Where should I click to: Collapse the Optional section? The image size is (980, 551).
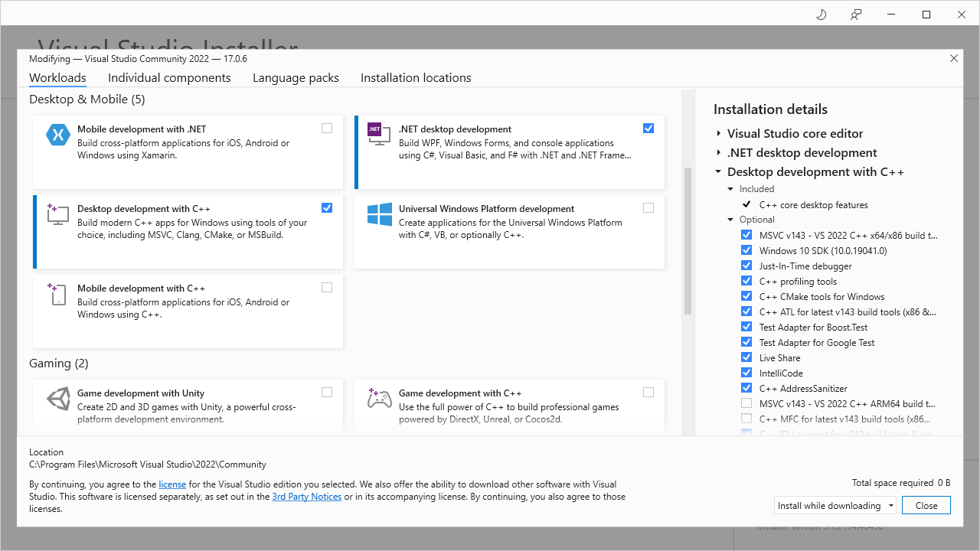731,220
